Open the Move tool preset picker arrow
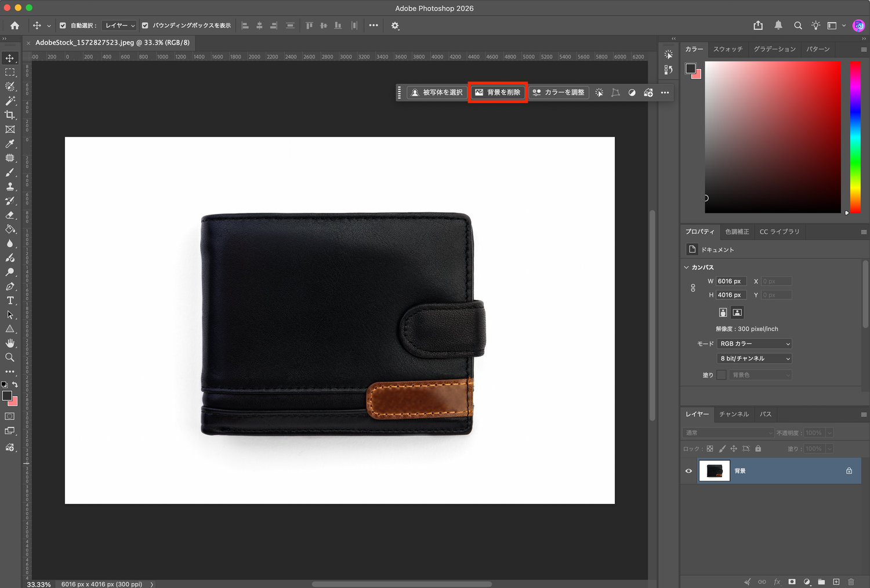This screenshot has height=588, width=870. click(49, 26)
